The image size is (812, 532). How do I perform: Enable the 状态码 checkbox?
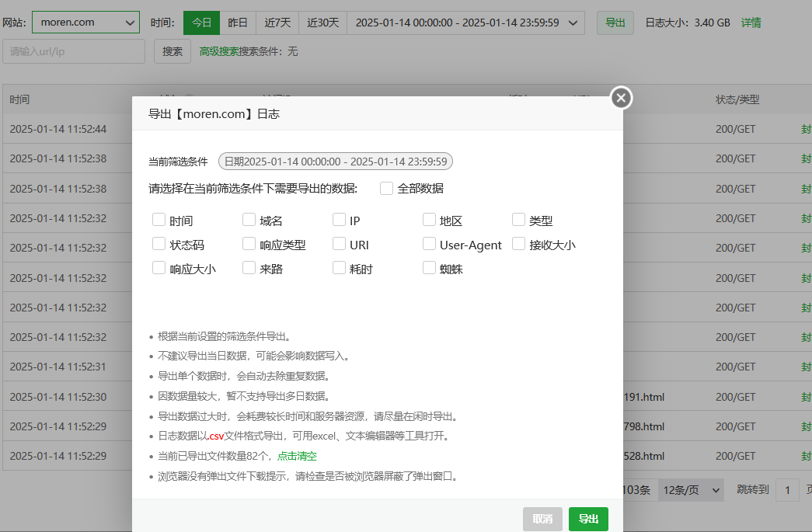pyautogui.click(x=159, y=244)
